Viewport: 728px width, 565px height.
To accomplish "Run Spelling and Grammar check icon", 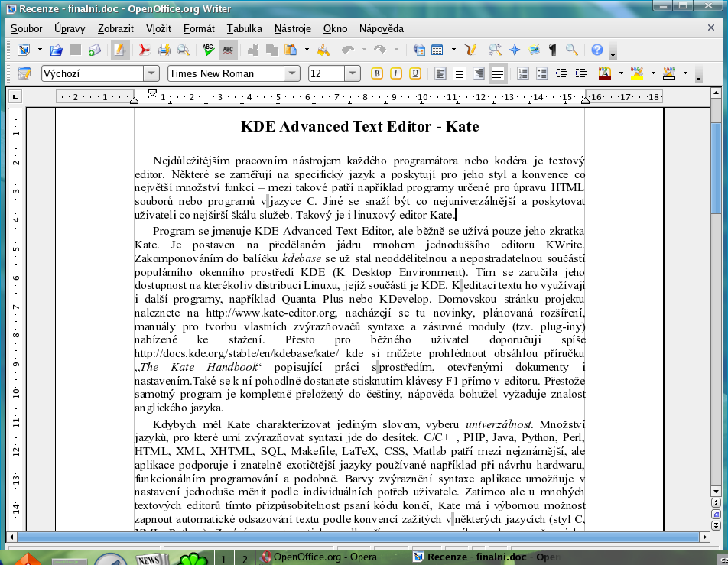I will (x=208, y=50).
